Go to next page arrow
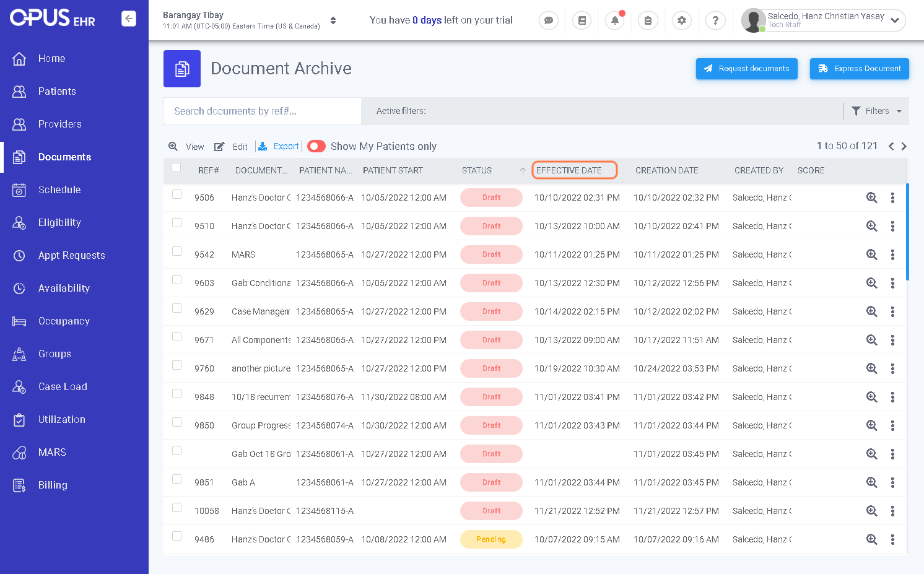The width and height of the screenshot is (924, 574). pyautogui.click(x=904, y=146)
